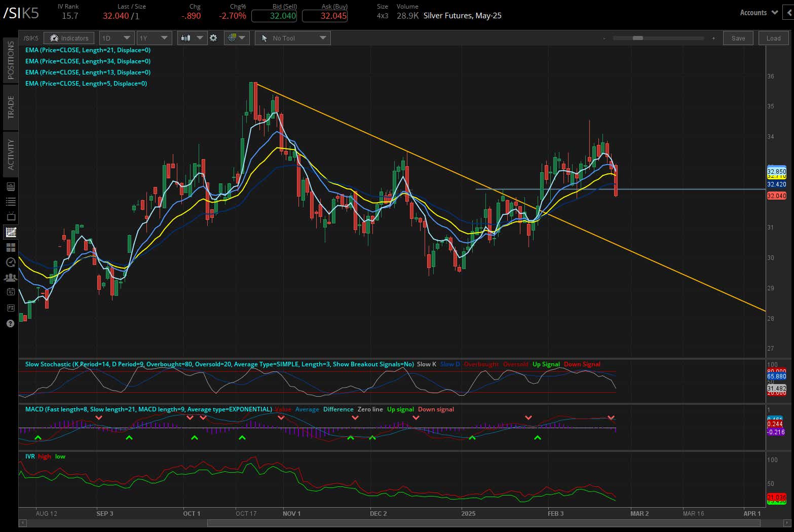The height and width of the screenshot is (532, 794).
Task: Toggle the MACD Up signal display
Action: [x=400, y=409]
